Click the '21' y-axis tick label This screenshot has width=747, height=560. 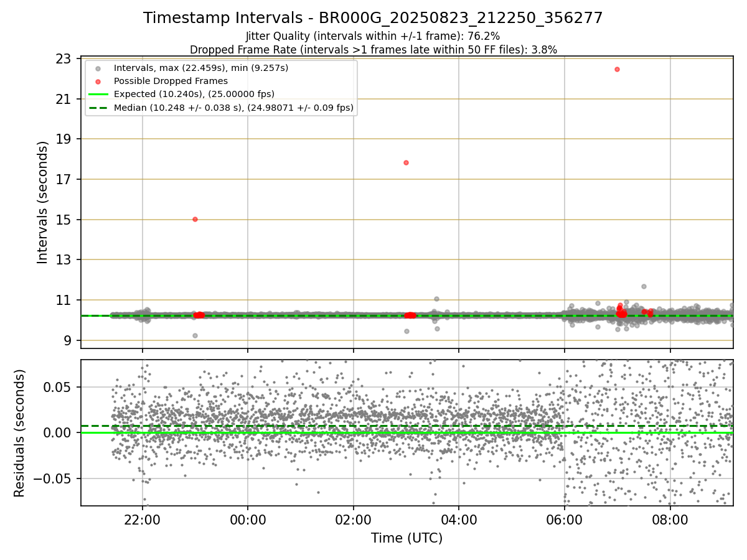tap(64, 99)
